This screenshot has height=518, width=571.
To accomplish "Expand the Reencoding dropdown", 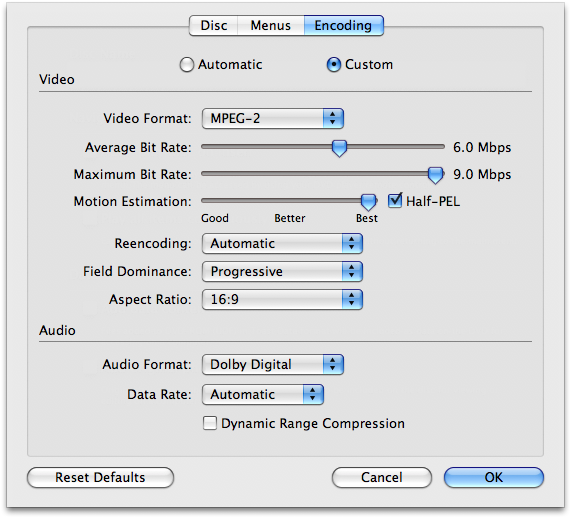I will [282, 244].
